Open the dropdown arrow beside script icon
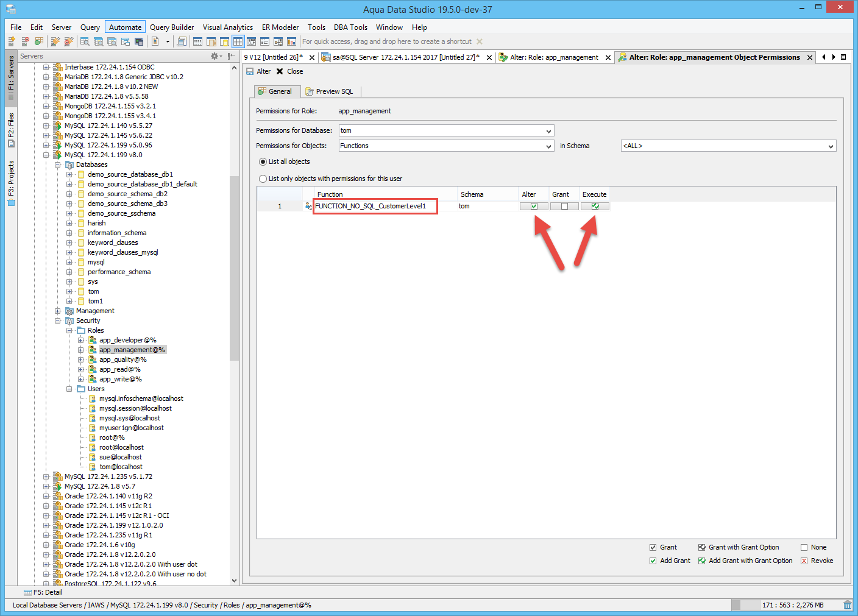858x616 pixels. 168,42
